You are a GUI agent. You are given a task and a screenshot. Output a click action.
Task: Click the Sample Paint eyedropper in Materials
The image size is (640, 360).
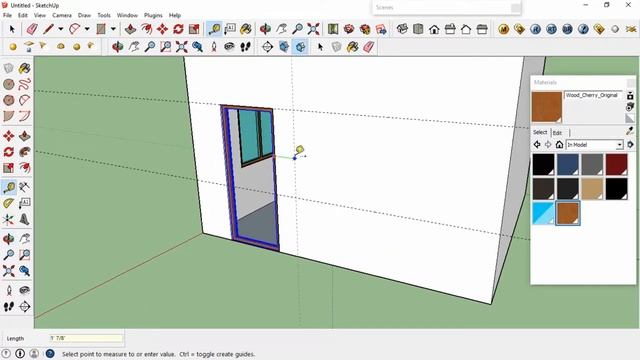630,131
